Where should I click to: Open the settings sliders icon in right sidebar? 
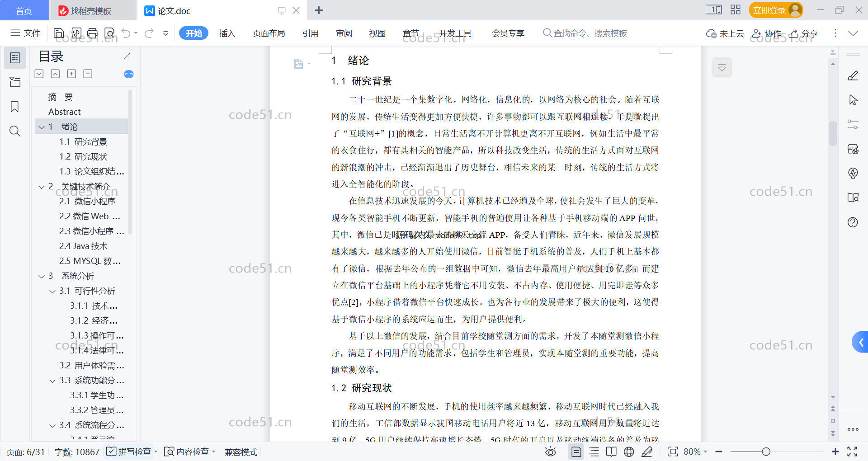tap(853, 124)
